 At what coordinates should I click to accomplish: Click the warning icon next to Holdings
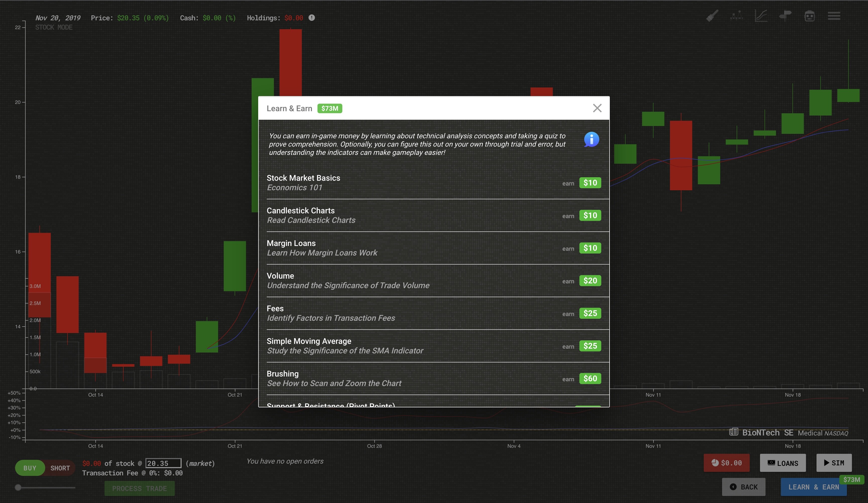pos(312,18)
